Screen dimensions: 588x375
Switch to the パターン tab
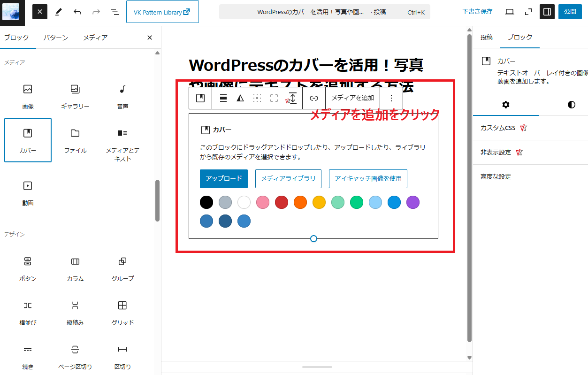(55, 37)
